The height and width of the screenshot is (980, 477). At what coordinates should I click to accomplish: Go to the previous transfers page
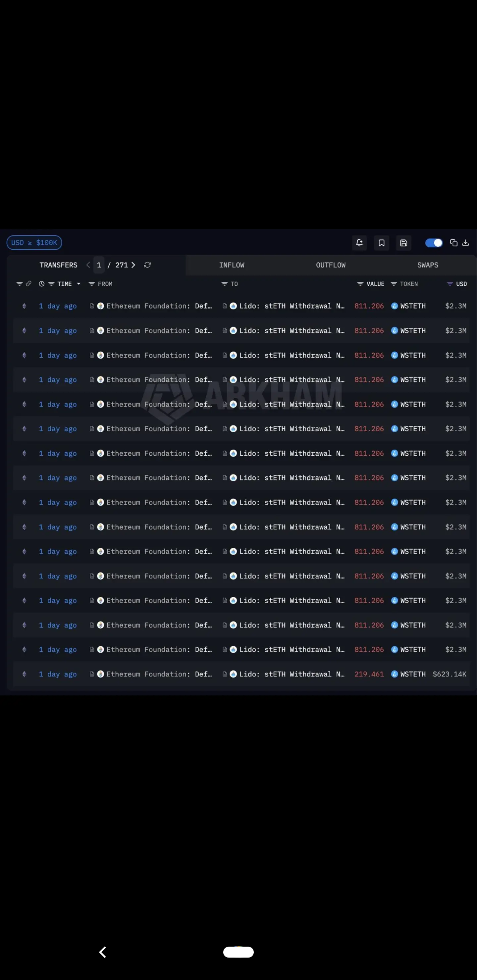click(88, 265)
